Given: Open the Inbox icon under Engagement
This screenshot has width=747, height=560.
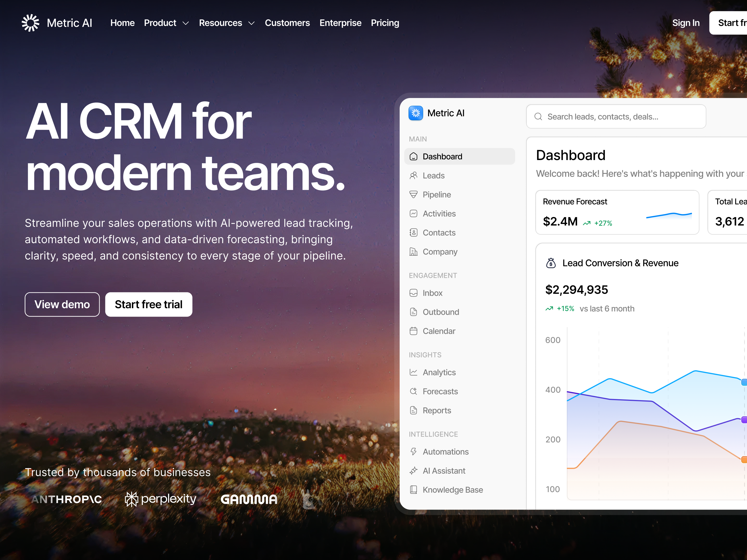Looking at the screenshot, I should 414,293.
